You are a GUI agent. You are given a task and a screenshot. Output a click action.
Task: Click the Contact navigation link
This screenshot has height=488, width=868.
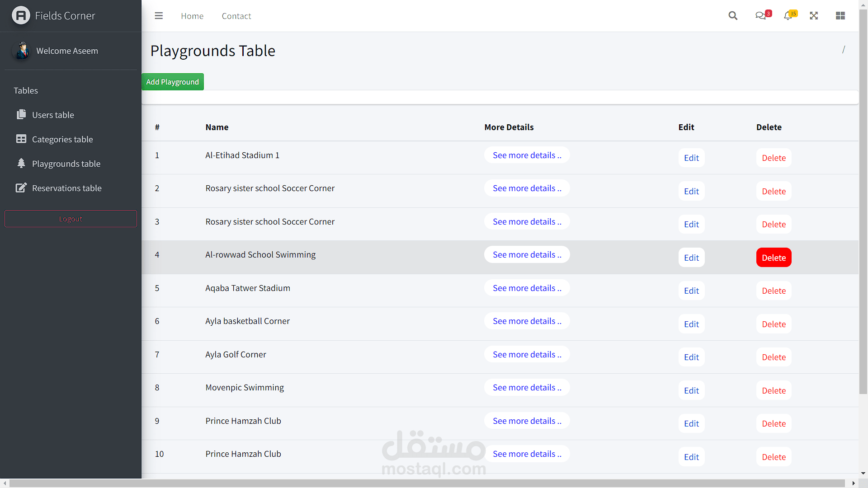(x=236, y=16)
